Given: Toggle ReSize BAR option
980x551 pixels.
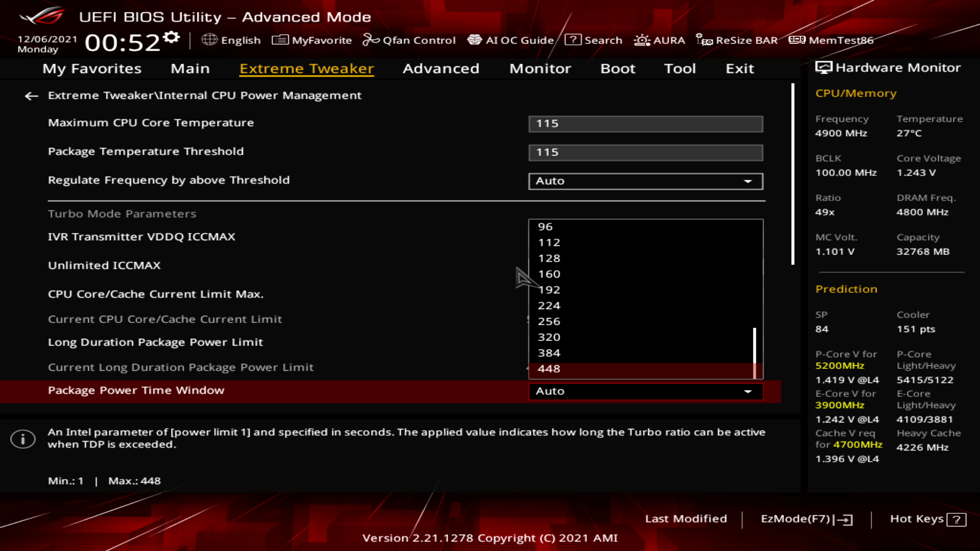Looking at the screenshot, I should tap(737, 40).
